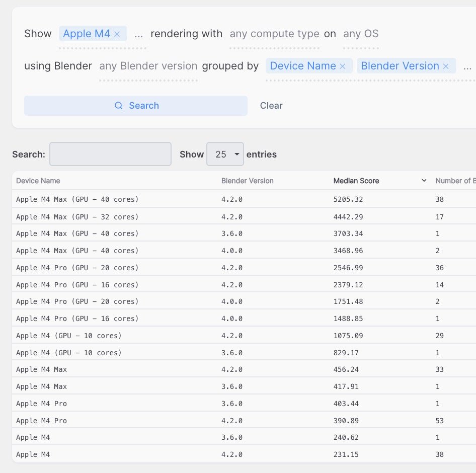This screenshot has width=476, height=473.
Task: Open the any Blender version selector
Action: (x=148, y=66)
